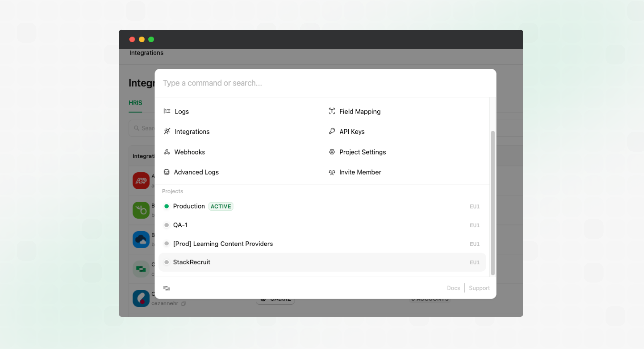This screenshot has width=644, height=349.
Task: Click the Cezanne HR logo
Action: coord(141,298)
